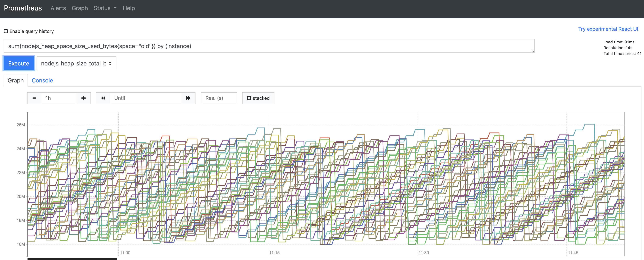Image resolution: width=644 pixels, height=260 pixels.
Task: Click the Res. (s) resolution field
Action: pos(218,98)
